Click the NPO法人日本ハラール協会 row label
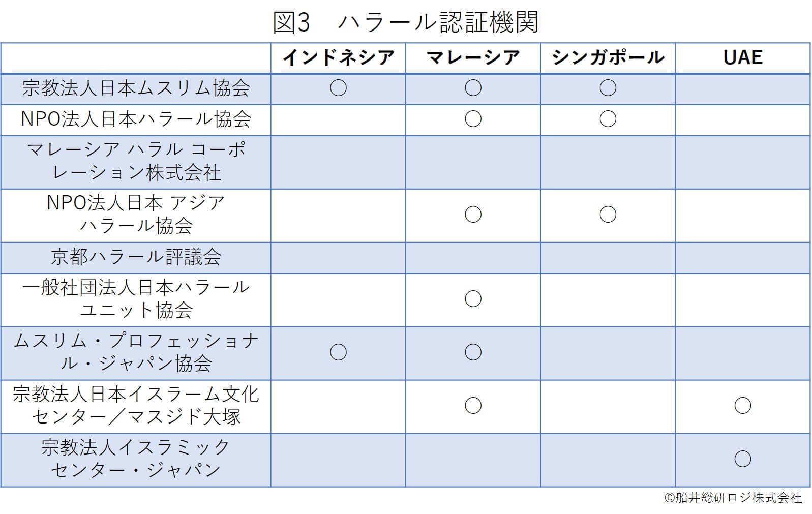Image resolution: width=812 pixels, height=514 pixels. pos(136,119)
